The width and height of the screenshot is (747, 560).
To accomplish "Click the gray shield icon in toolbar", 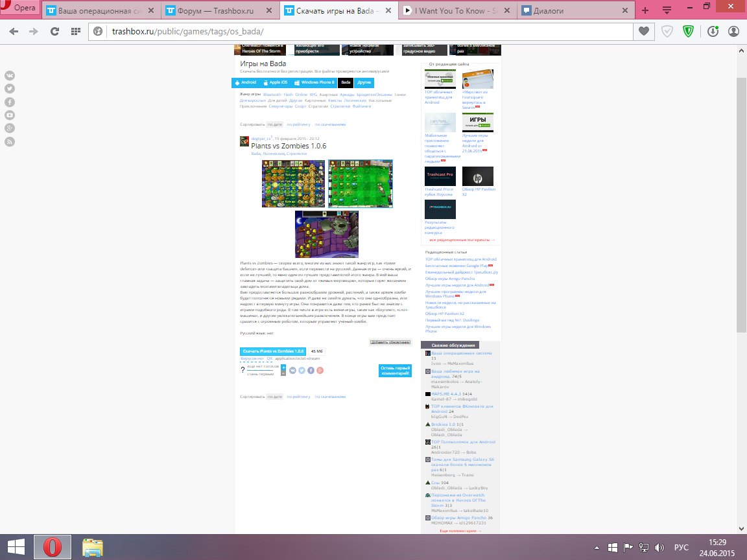I will coord(667,31).
